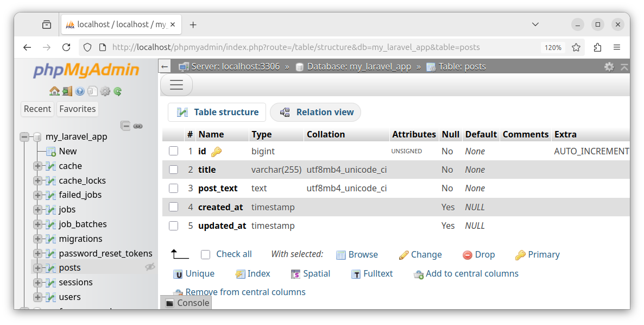Hide navigation panel with left arrow button

tap(165, 66)
